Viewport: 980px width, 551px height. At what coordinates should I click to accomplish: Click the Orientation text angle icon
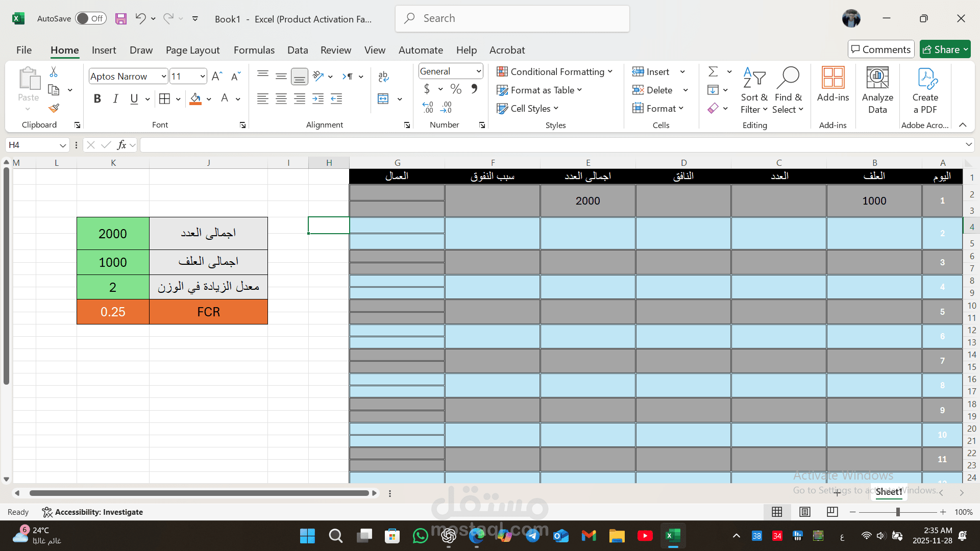click(x=318, y=76)
